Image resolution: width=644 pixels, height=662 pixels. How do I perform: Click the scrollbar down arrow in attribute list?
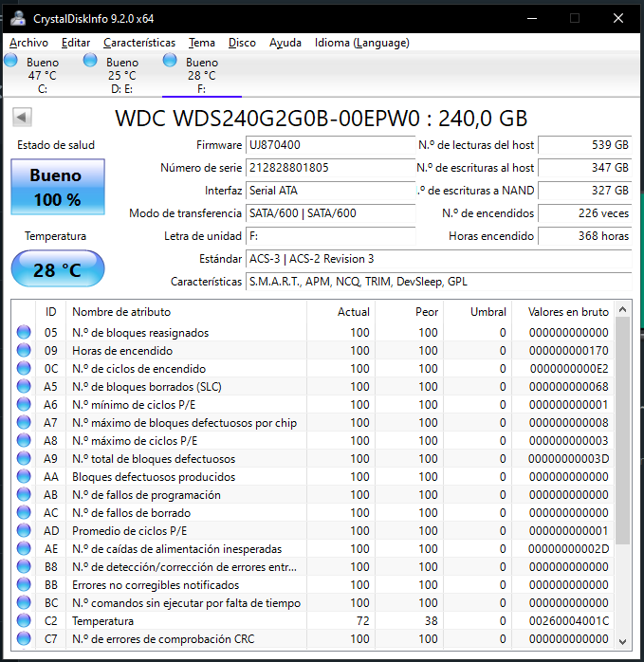(622, 642)
